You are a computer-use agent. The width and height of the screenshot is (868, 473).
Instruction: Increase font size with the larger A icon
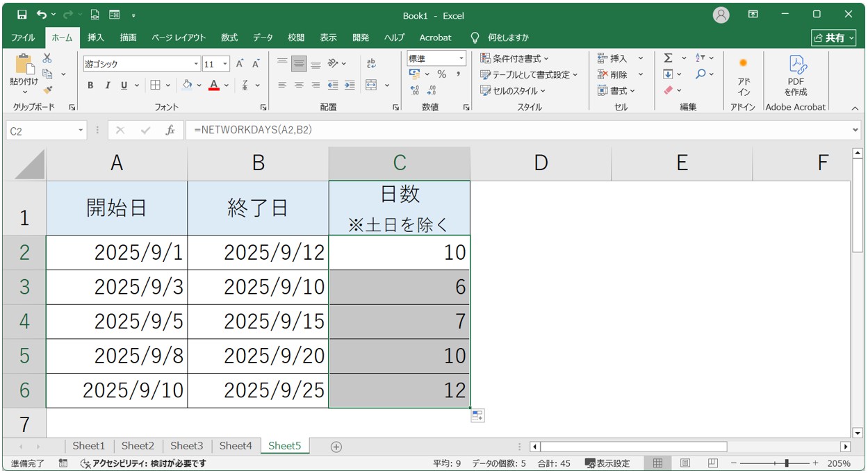coord(240,64)
